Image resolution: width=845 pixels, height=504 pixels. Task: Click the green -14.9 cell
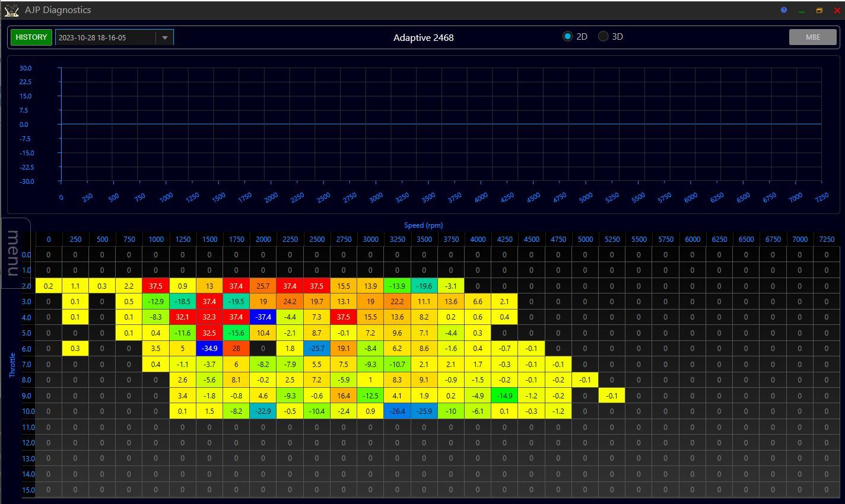pyautogui.click(x=504, y=395)
